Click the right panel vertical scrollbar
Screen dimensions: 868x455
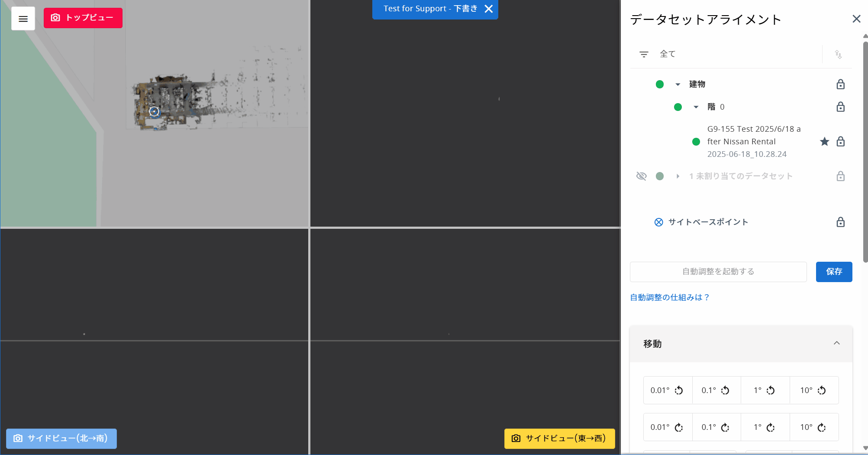(865, 152)
